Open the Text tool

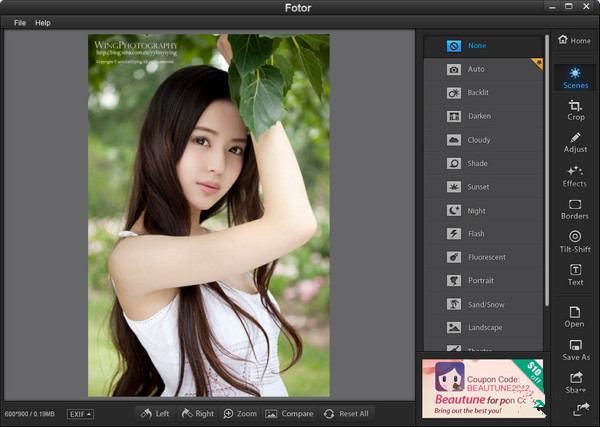[x=576, y=275]
